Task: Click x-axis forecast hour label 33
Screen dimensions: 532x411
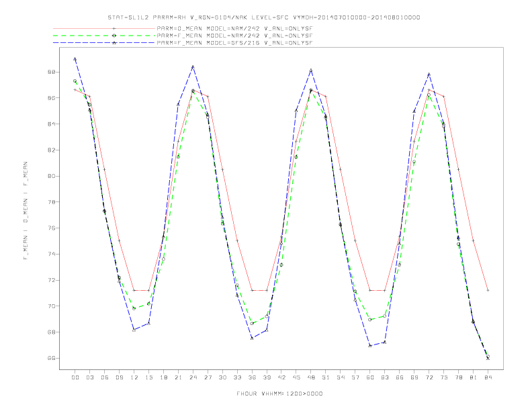Action: tap(237, 377)
